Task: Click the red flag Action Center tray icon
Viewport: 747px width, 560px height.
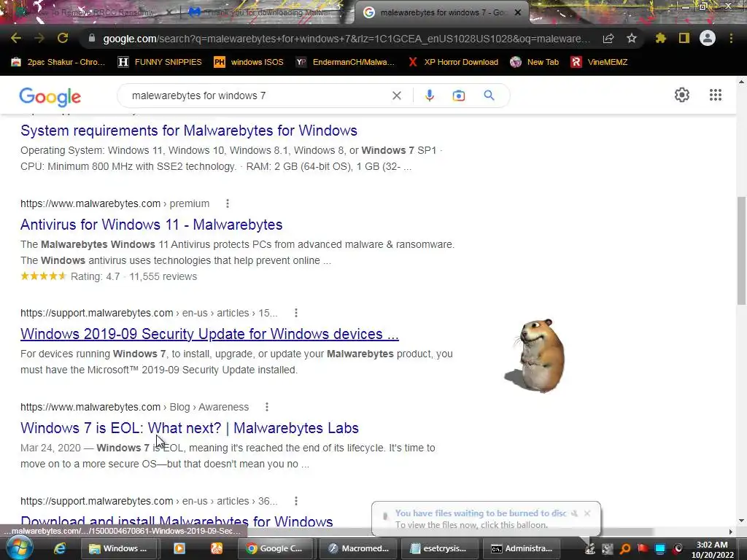Action: (x=643, y=548)
